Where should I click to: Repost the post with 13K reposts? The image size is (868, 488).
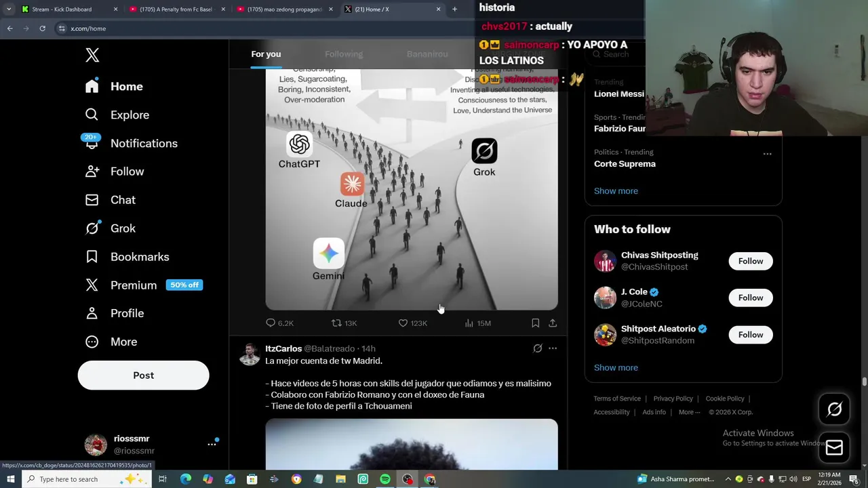tap(344, 323)
